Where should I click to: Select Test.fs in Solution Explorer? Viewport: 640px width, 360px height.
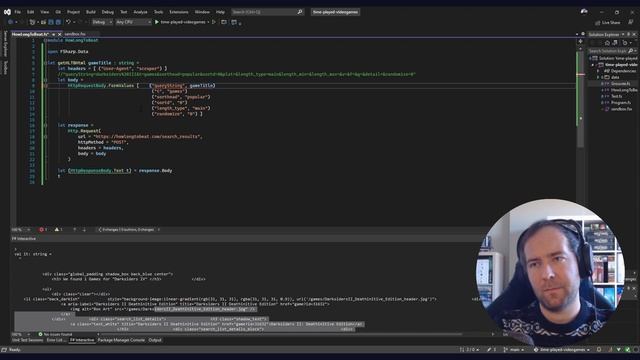tap(616, 96)
